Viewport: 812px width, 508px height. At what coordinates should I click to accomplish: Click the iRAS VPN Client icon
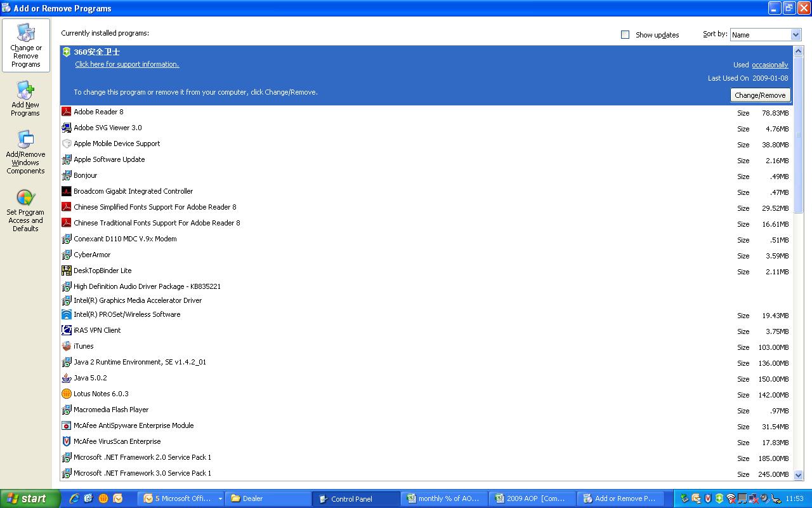click(67, 330)
